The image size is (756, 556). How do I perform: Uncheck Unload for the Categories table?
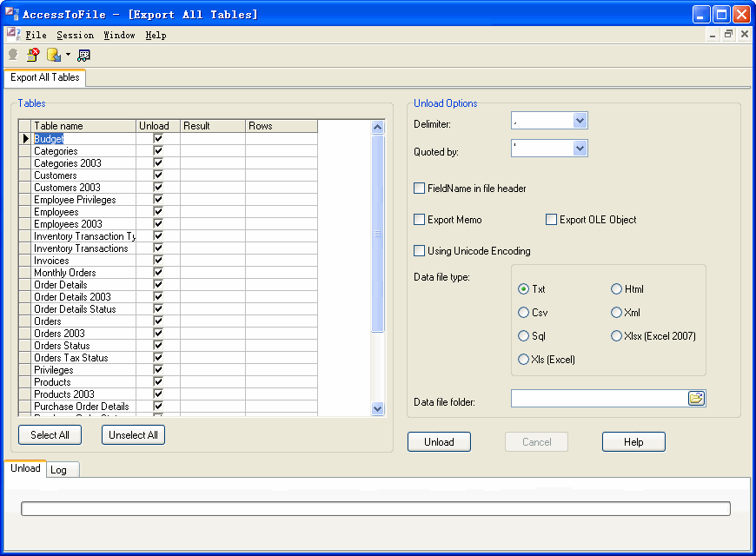[158, 150]
